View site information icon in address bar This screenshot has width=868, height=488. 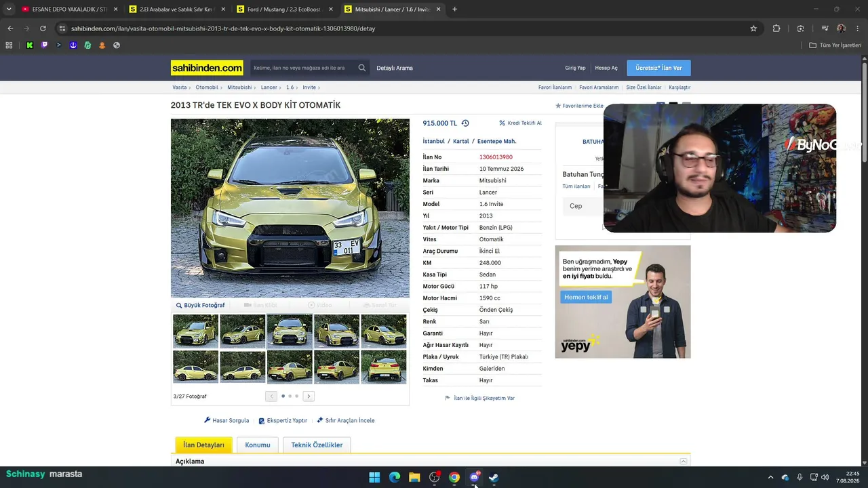pos(62,28)
